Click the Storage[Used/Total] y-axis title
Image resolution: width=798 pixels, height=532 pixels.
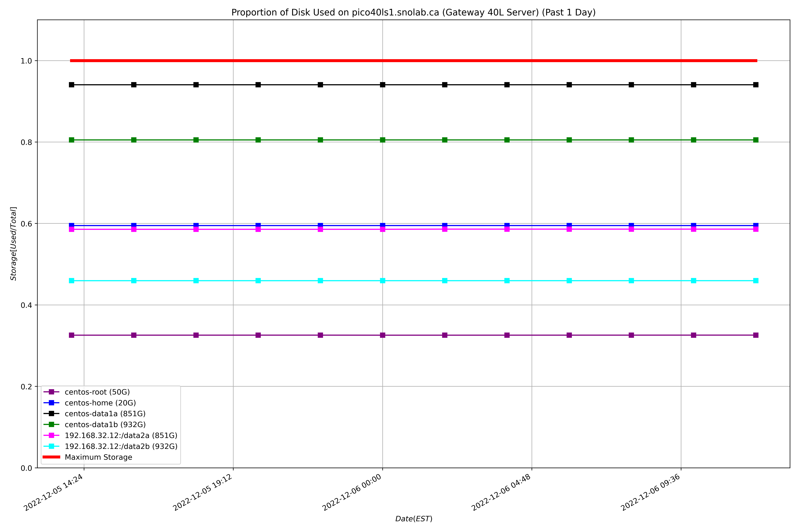(x=14, y=244)
